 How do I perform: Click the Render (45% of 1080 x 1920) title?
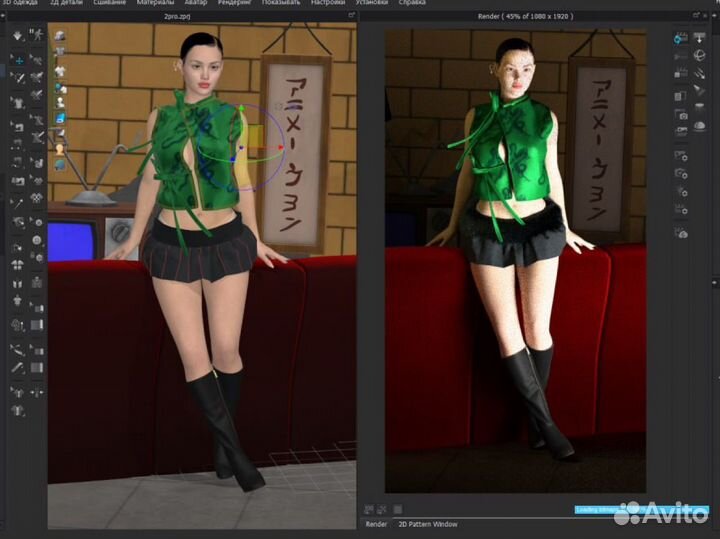coord(525,16)
